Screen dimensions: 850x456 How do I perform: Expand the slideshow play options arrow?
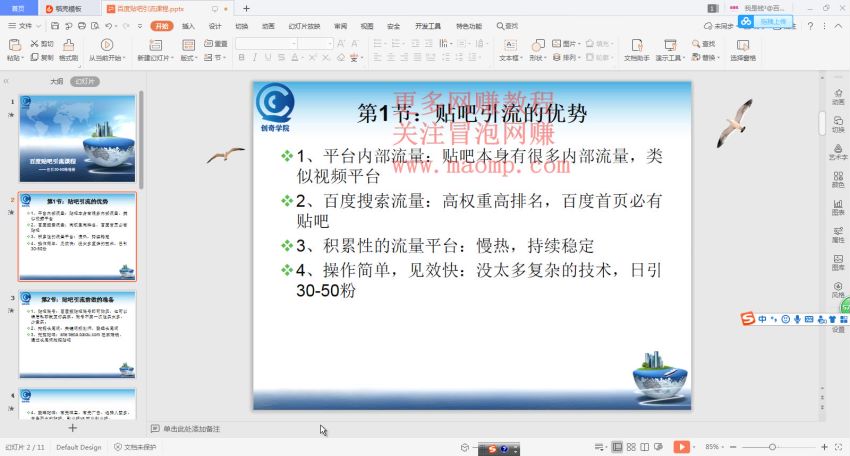693,447
